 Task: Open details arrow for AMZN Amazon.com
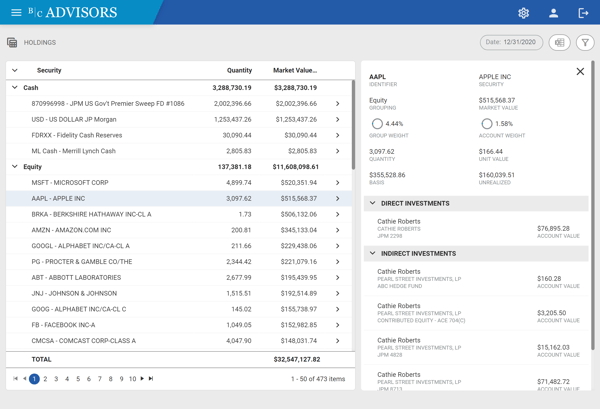point(338,230)
